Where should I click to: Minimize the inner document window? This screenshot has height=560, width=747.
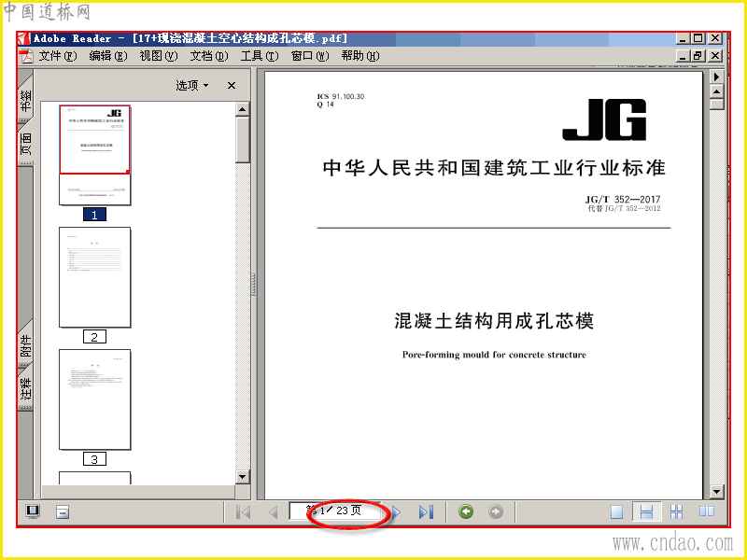(x=683, y=56)
